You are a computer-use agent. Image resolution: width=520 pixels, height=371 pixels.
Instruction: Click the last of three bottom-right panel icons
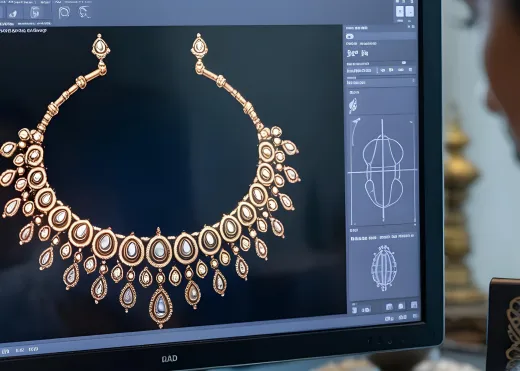[x=414, y=305]
